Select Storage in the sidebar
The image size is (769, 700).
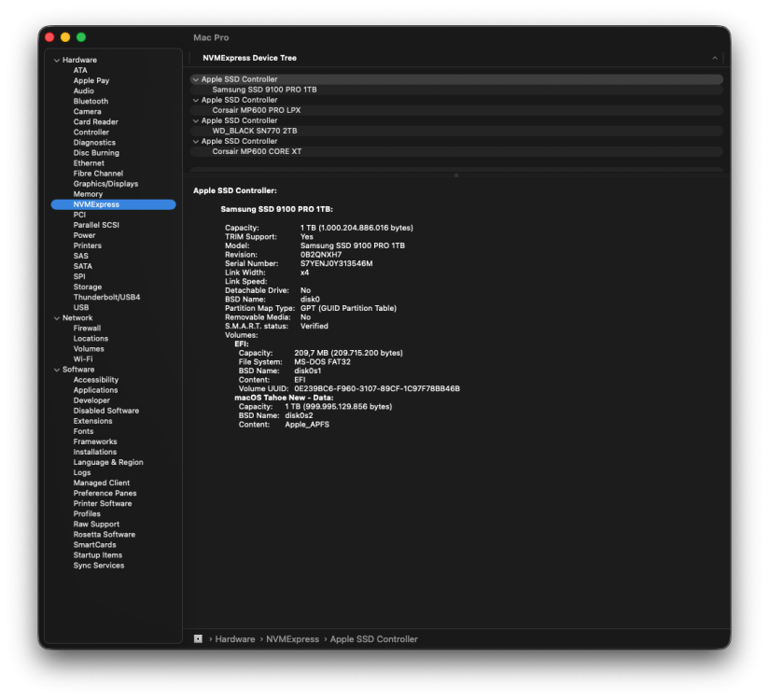tap(88, 287)
